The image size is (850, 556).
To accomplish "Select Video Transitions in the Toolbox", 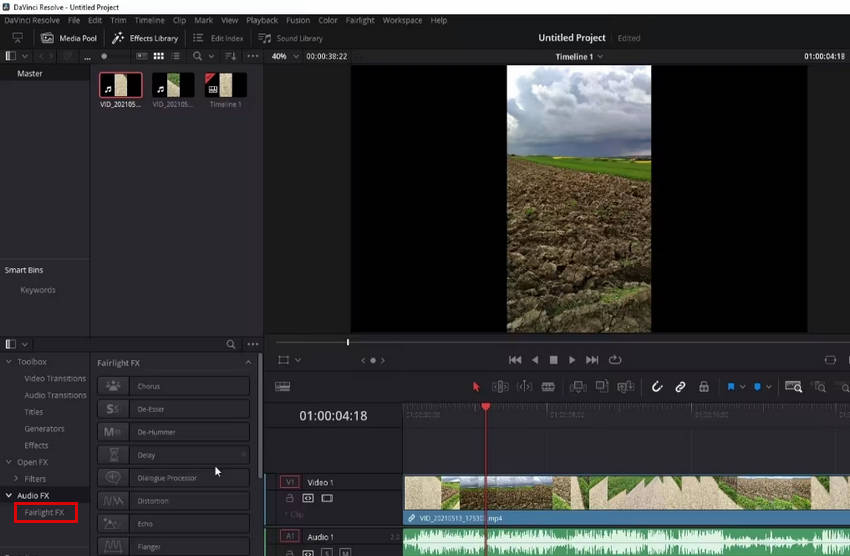I will click(x=55, y=378).
